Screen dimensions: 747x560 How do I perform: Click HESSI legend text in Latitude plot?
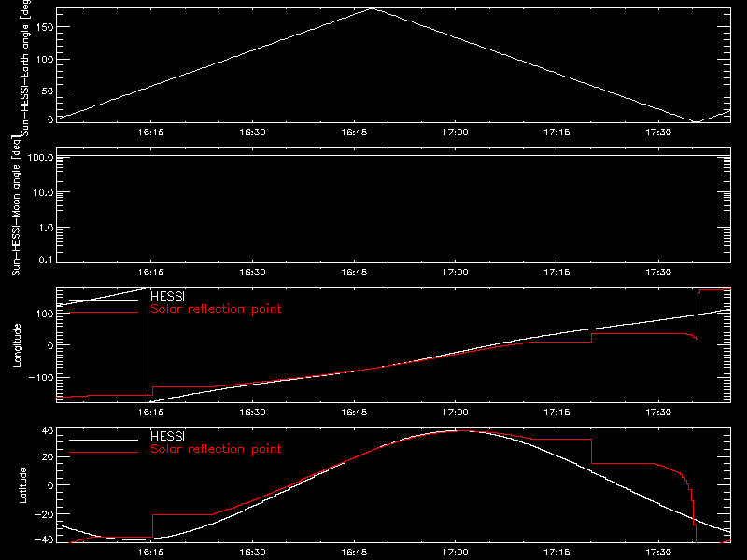pyautogui.click(x=167, y=436)
